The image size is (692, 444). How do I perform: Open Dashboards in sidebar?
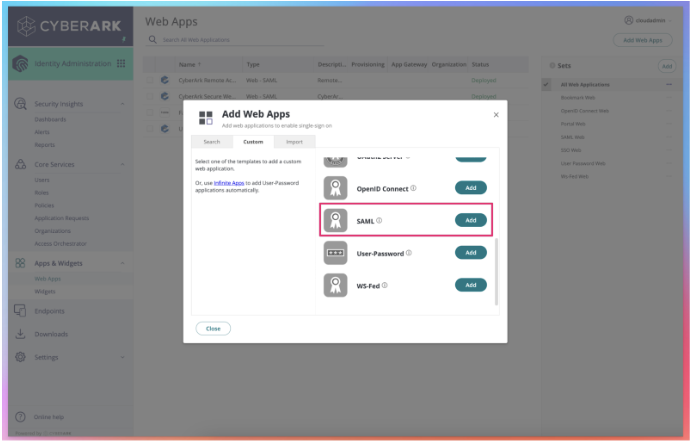point(50,120)
